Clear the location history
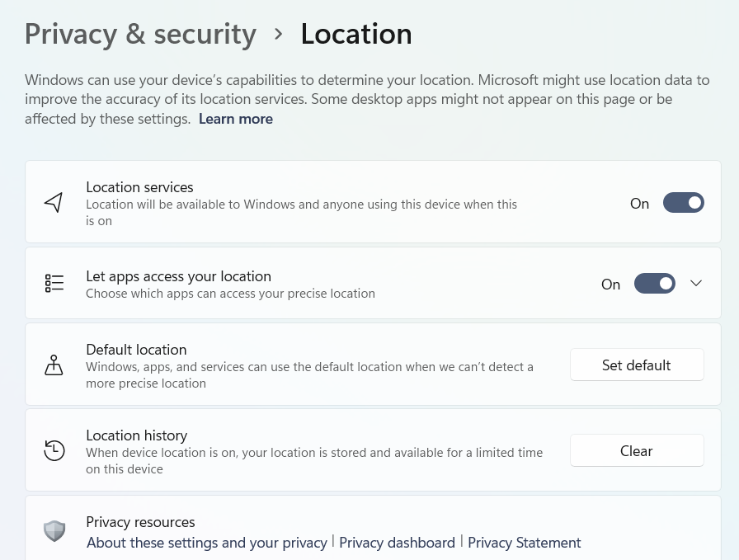 click(636, 451)
